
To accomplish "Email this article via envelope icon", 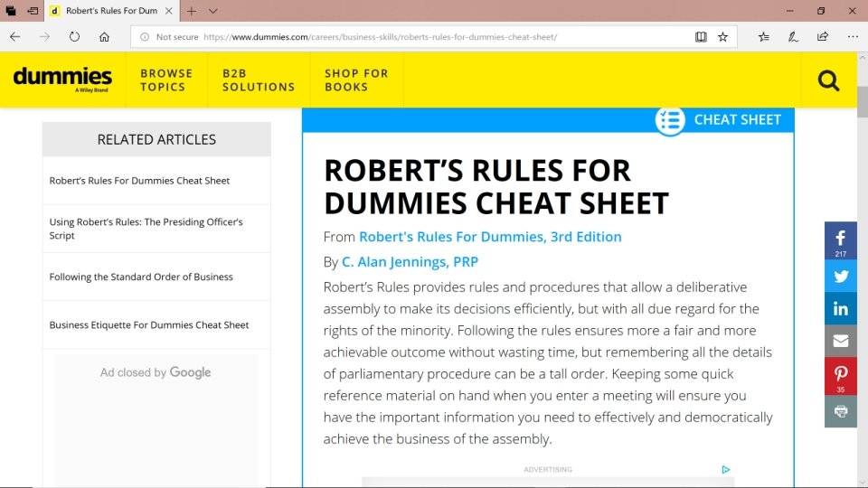I will coord(840,341).
